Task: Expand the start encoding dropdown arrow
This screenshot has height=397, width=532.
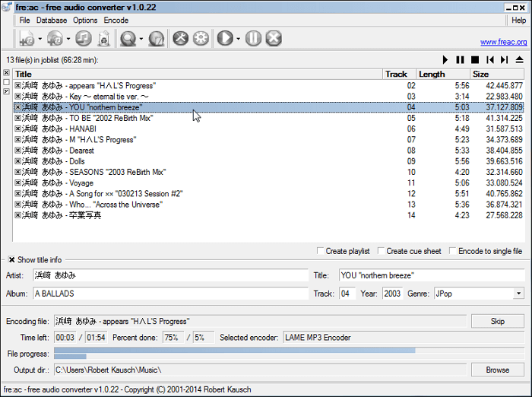Action: tap(238, 39)
